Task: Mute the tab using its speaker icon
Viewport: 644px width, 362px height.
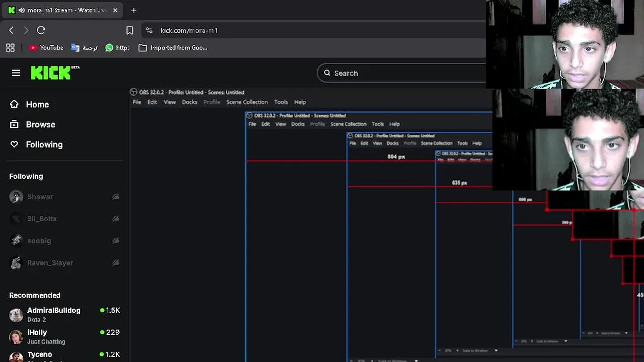Action: (21, 10)
